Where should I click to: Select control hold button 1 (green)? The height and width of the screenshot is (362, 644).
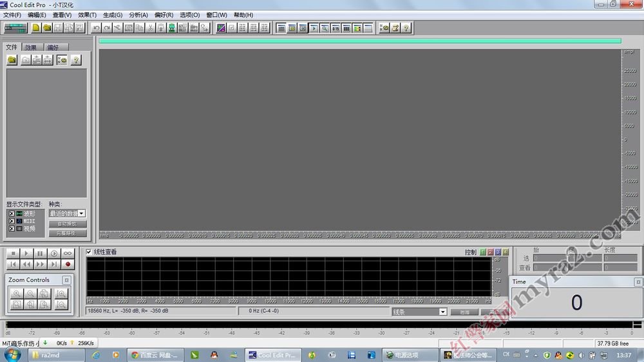click(x=483, y=252)
